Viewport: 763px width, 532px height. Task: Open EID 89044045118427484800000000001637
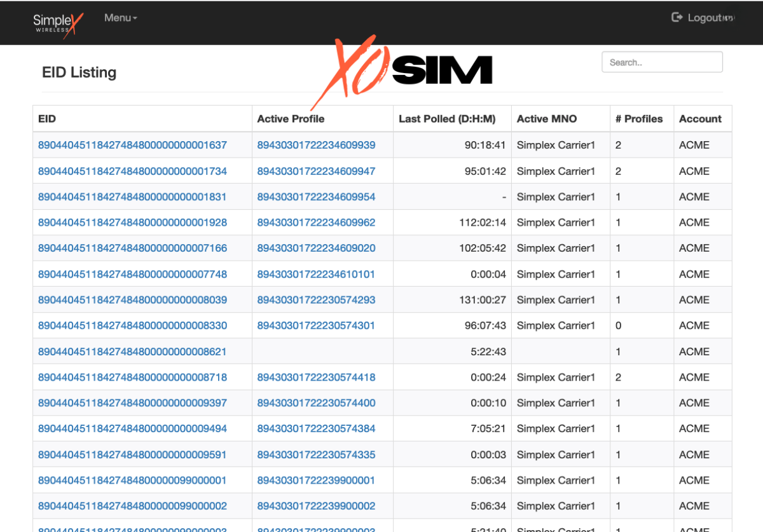pos(133,145)
